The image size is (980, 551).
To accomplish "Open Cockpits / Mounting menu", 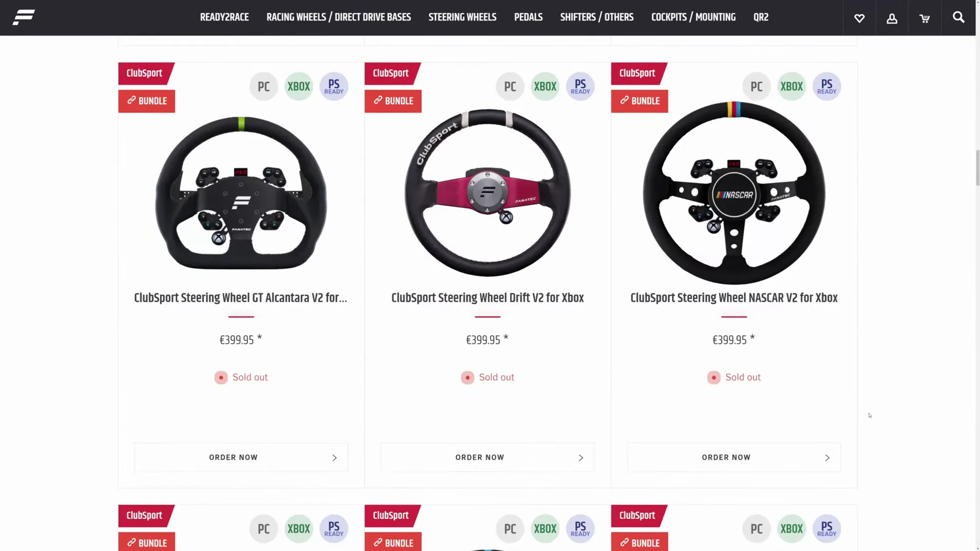I will click(693, 17).
